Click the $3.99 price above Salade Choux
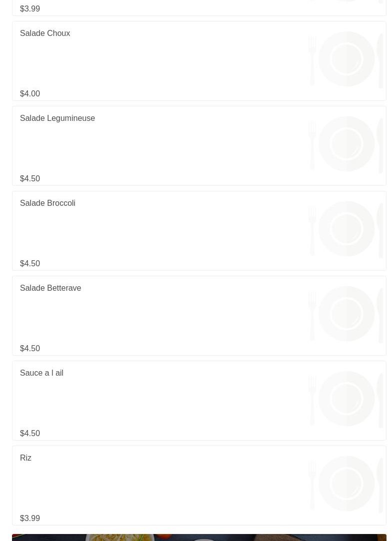The image size is (392, 541). (30, 9)
